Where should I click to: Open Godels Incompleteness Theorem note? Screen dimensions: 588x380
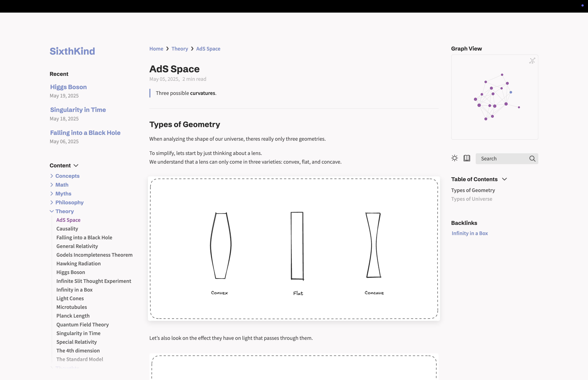94,255
